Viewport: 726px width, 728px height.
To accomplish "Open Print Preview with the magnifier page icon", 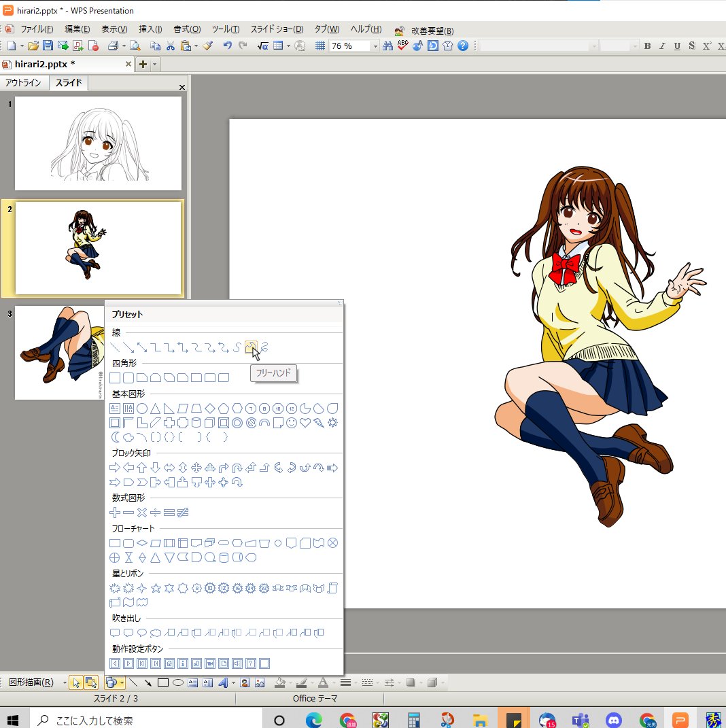I will (135, 46).
